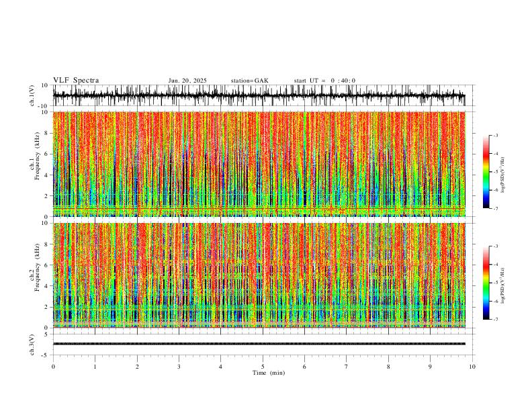The height and width of the screenshot is (411, 532).
Task: Click the lower 'log(PSD)(V²/Hz)' colorbar label
Action: tap(503, 285)
